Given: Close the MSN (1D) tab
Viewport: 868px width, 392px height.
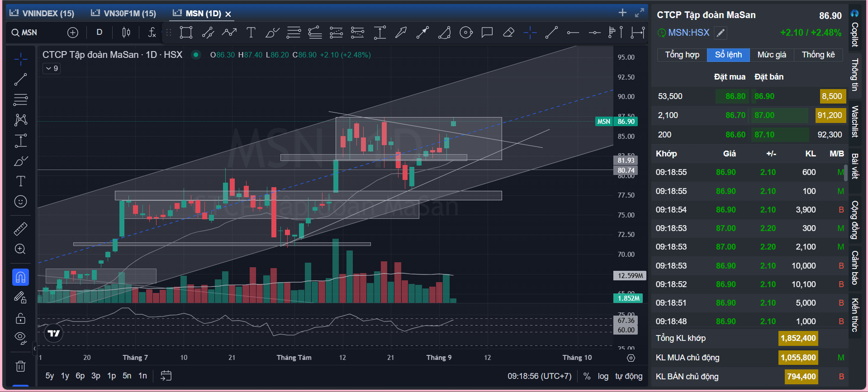Looking at the screenshot, I should coord(228,14).
